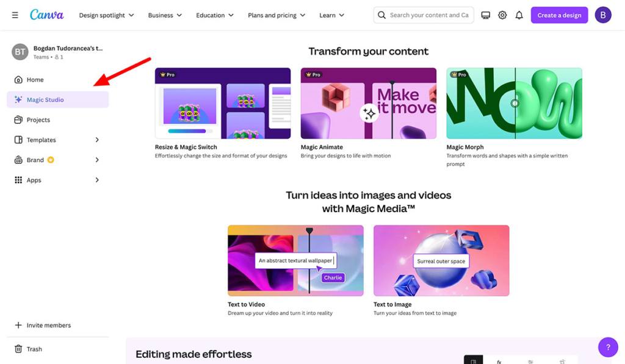
Task: Click the Create a design button
Action: click(559, 15)
